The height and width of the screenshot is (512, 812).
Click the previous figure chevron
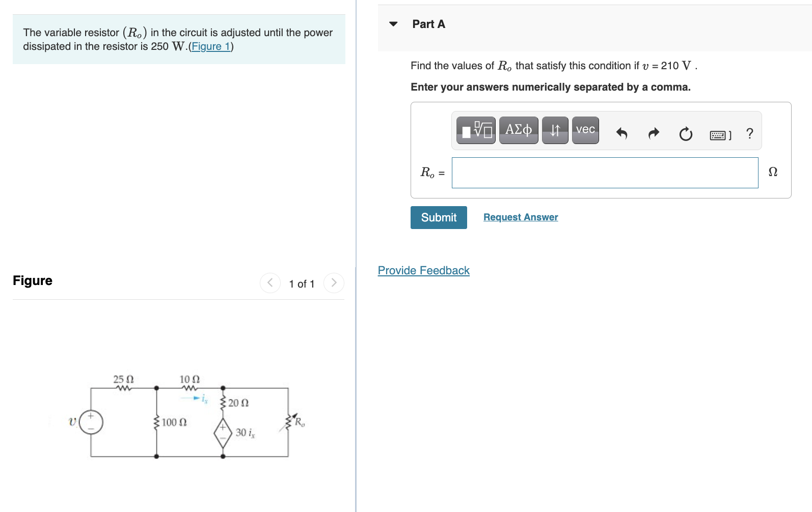(x=270, y=282)
